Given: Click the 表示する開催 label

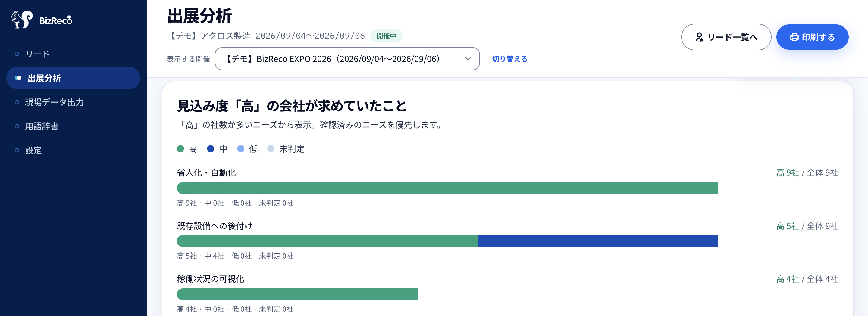Looking at the screenshot, I should (x=188, y=59).
